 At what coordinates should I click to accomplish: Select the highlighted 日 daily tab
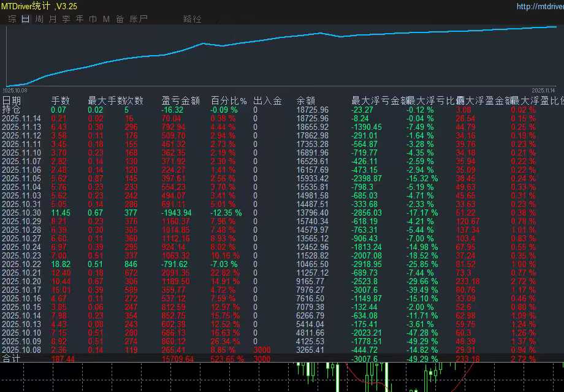pyautogui.click(x=25, y=19)
